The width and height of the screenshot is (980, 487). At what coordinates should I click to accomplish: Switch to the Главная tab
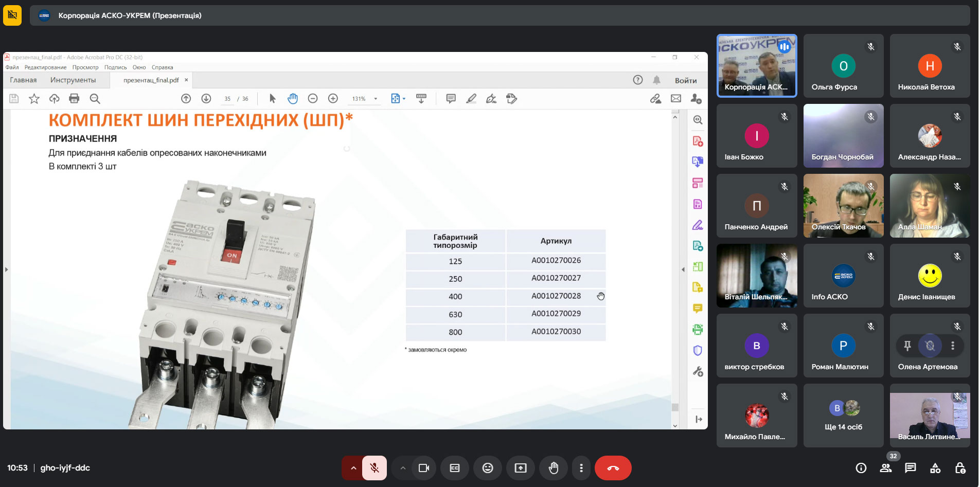pos(23,80)
